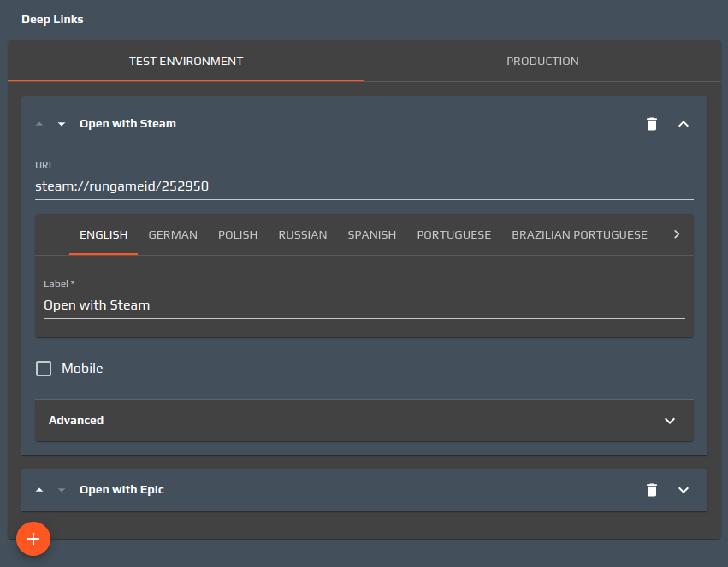
Task: Click the orange add deep link button
Action: 33,539
